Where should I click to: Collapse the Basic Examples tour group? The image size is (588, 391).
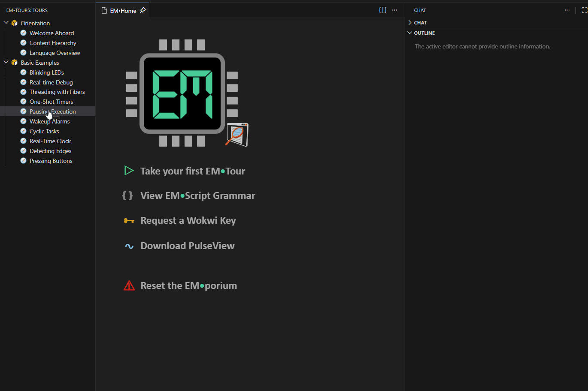pyautogui.click(x=6, y=63)
